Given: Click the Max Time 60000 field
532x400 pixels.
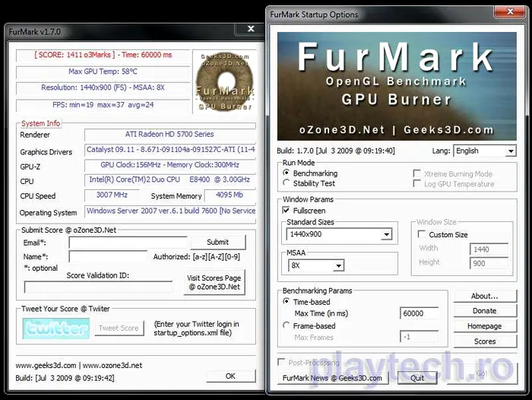Looking at the screenshot, I should click(420, 313).
